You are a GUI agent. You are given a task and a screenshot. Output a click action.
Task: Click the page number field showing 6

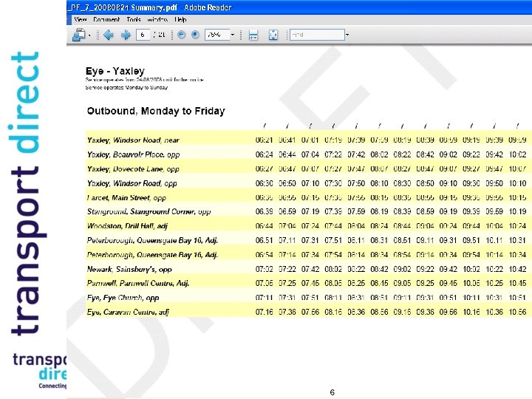click(x=143, y=35)
